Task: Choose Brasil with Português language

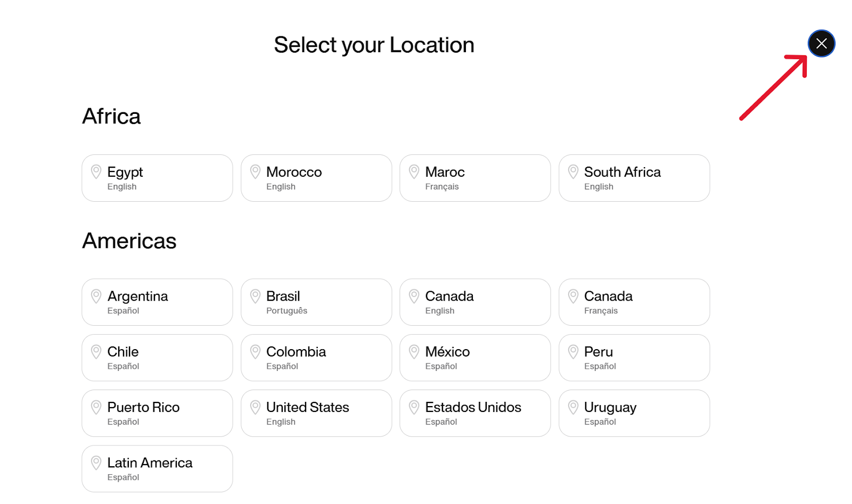Action: coord(316,302)
